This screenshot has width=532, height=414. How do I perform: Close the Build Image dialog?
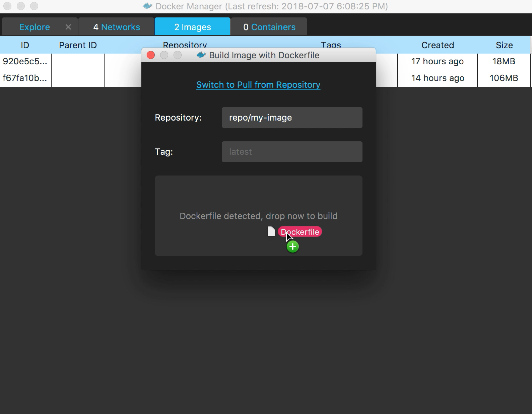tap(151, 55)
